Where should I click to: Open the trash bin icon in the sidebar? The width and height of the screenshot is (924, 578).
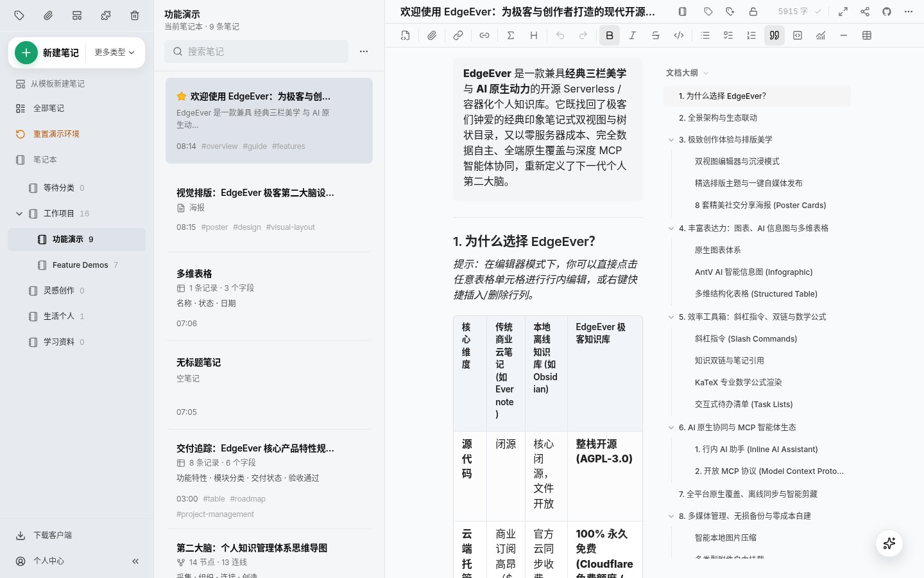pos(135,15)
